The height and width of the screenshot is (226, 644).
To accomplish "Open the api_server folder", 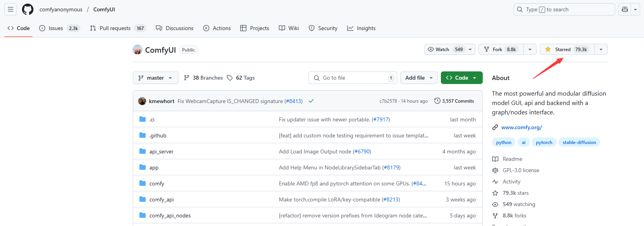I will 161,151.
